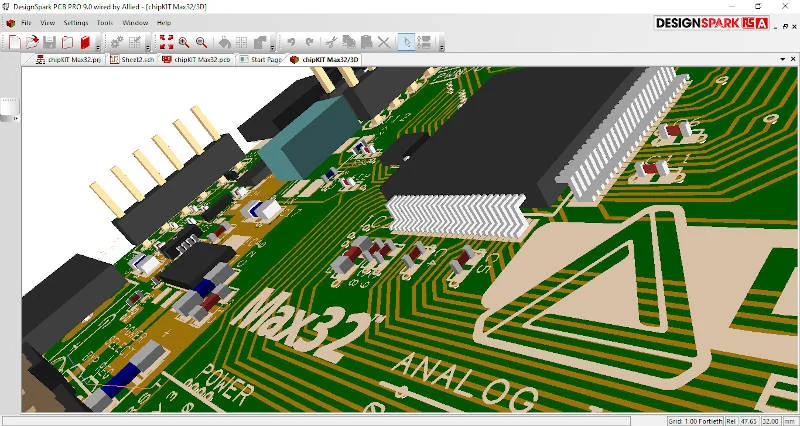Click the paint bucket toolbar icon
This screenshot has height=426, width=800.
pos(224,42)
